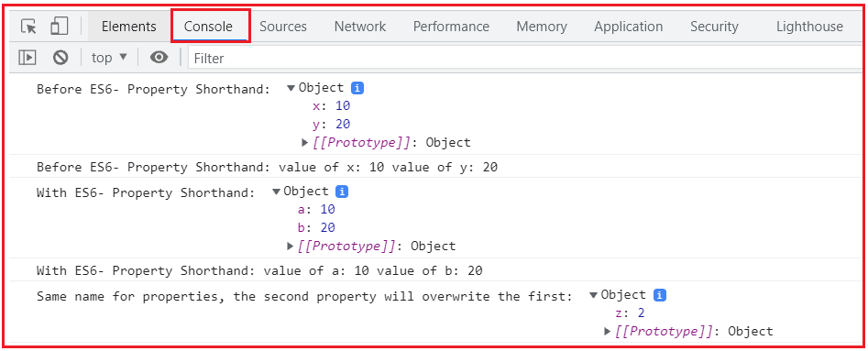This screenshot has width=868, height=351.
Task: Collapse the With ES6 Object
Action: point(276,192)
